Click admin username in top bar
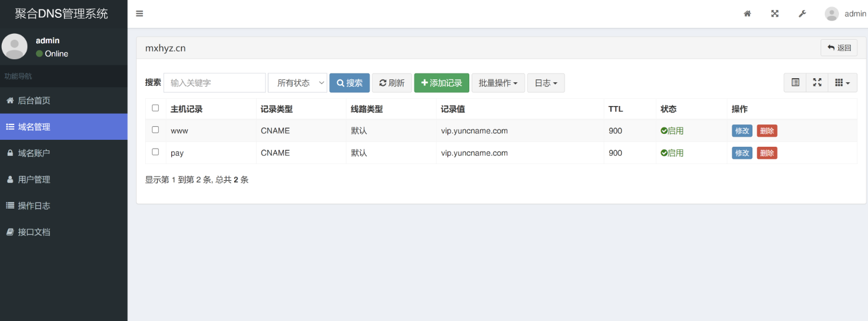868x321 pixels. click(x=856, y=14)
